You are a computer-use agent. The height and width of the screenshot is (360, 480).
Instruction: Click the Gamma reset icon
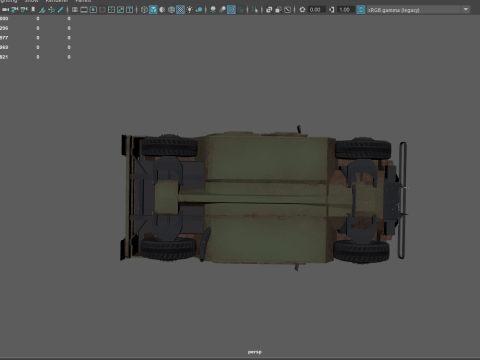pos(332,10)
